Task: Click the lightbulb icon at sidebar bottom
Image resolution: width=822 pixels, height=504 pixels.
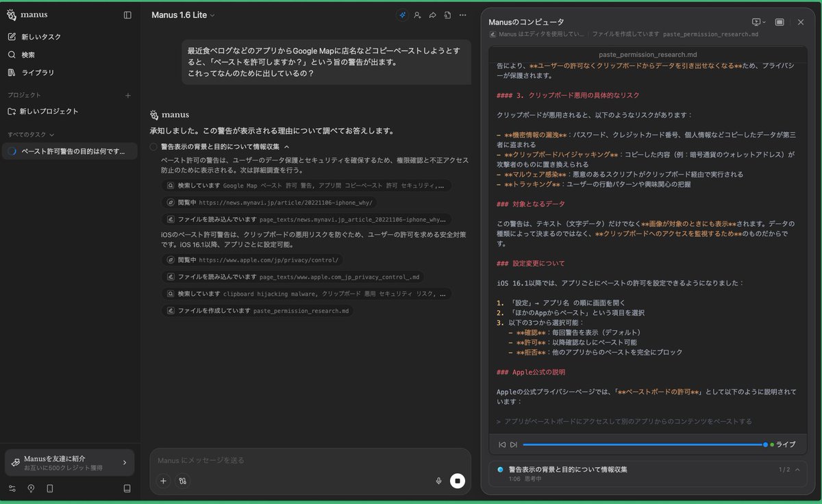Action: [31, 488]
